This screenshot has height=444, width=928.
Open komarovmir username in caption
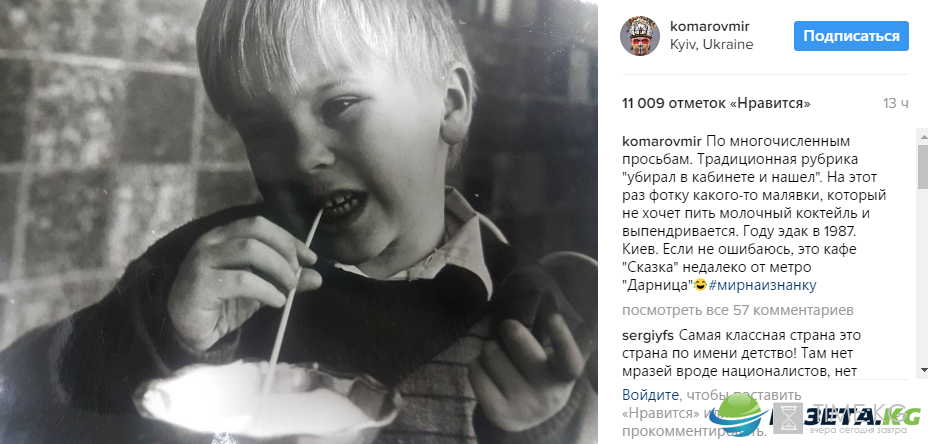[662, 142]
